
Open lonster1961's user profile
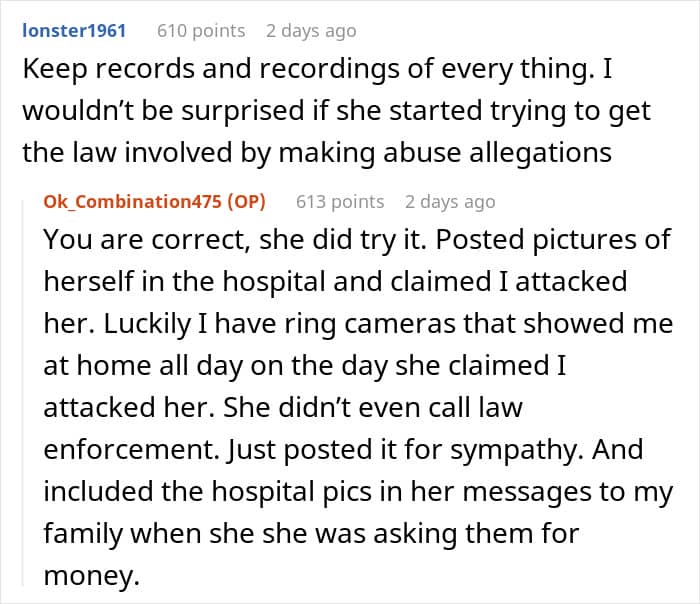pyautogui.click(x=74, y=31)
